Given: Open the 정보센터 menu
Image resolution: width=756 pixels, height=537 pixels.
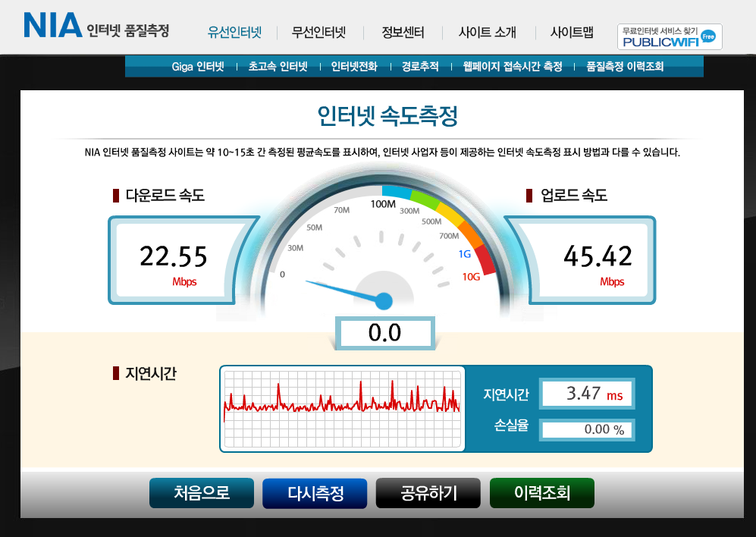Looking at the screenshot, I should [x=403, y=33].
